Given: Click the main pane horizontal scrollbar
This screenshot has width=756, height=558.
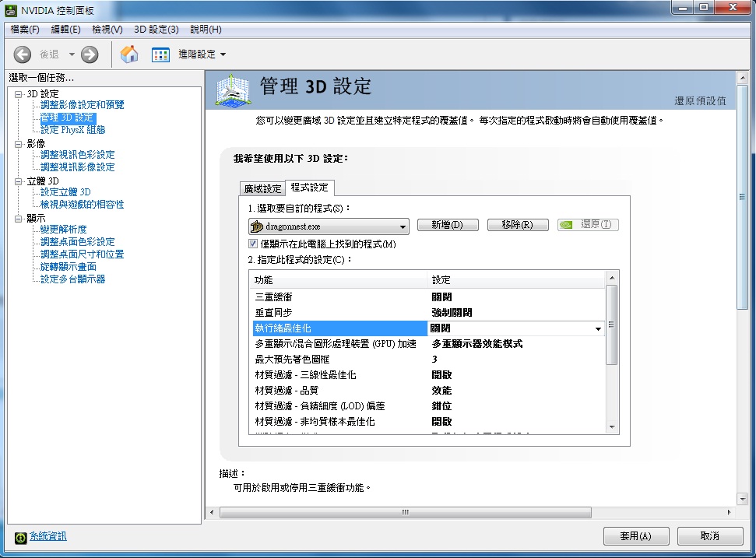Looking at the screenshot, I should click(406, 512).
